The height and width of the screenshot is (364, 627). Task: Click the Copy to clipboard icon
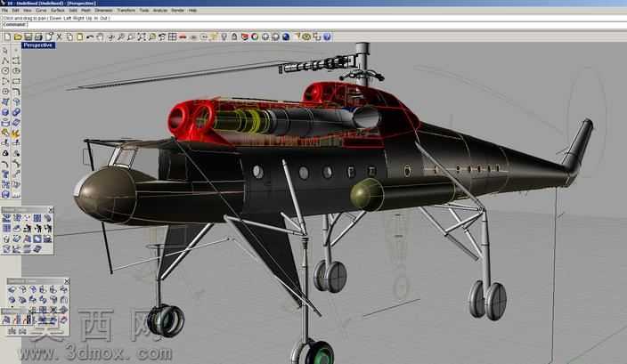pos(69,36)
